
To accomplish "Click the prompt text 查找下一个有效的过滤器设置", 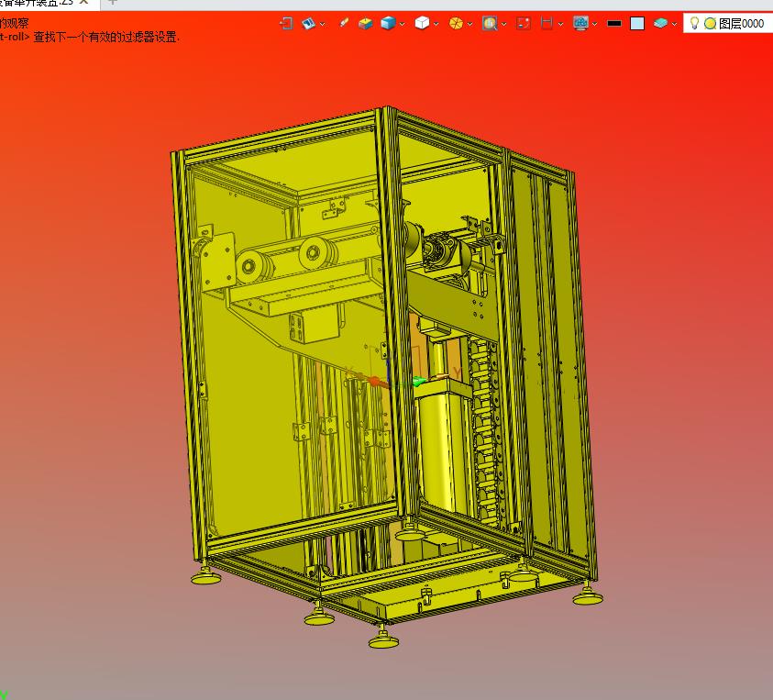I will 106,37.
